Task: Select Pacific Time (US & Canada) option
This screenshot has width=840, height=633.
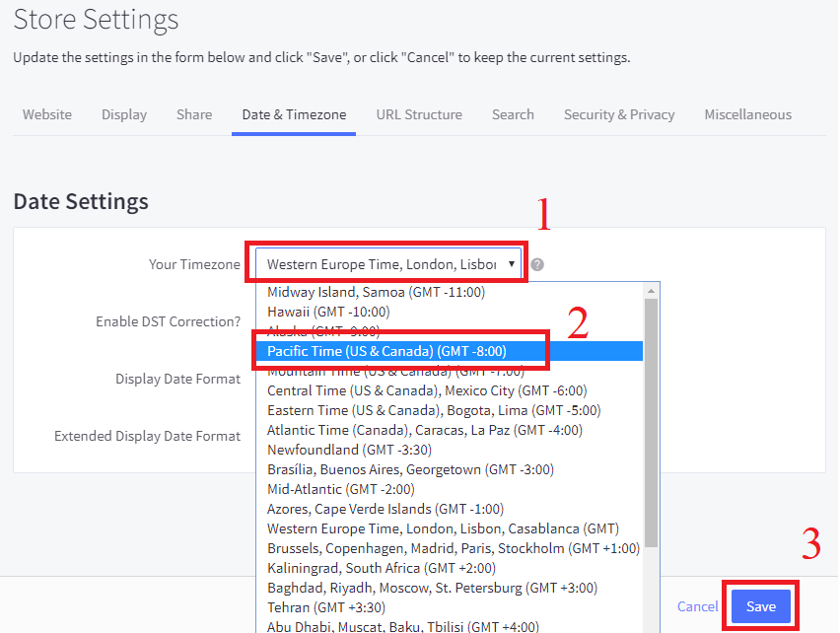Action: (x=450, y=351)
